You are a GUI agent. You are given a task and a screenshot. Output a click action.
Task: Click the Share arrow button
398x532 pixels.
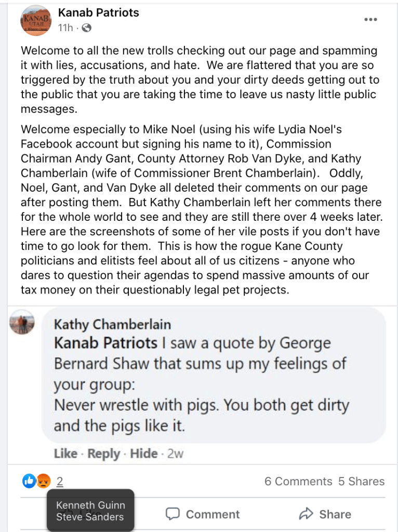tap(325, 514)
